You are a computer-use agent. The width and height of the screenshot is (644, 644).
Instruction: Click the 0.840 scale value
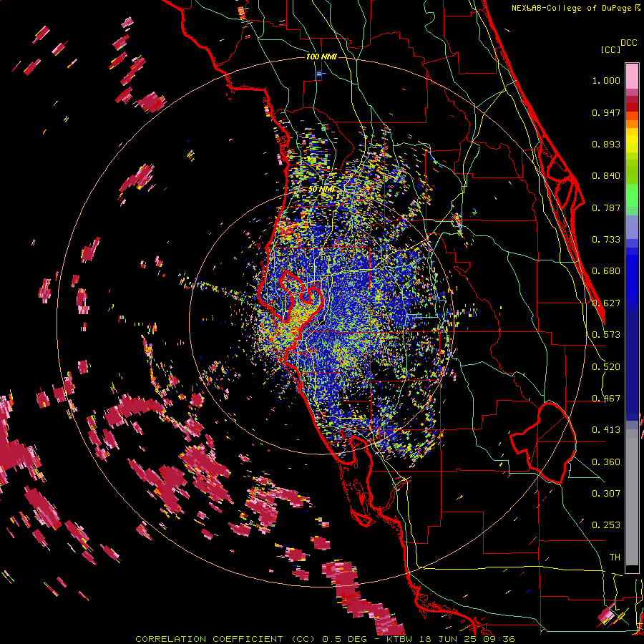tap(606, 176)
